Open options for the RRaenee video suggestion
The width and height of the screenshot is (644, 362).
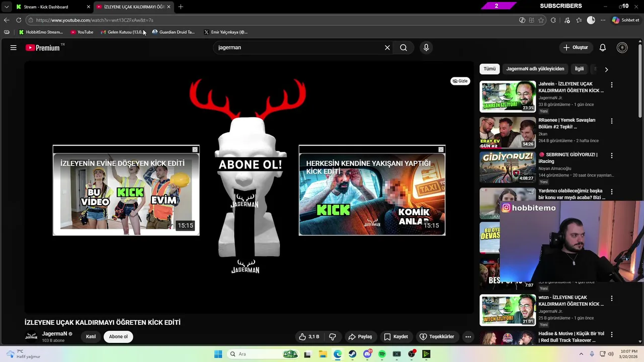612,121
